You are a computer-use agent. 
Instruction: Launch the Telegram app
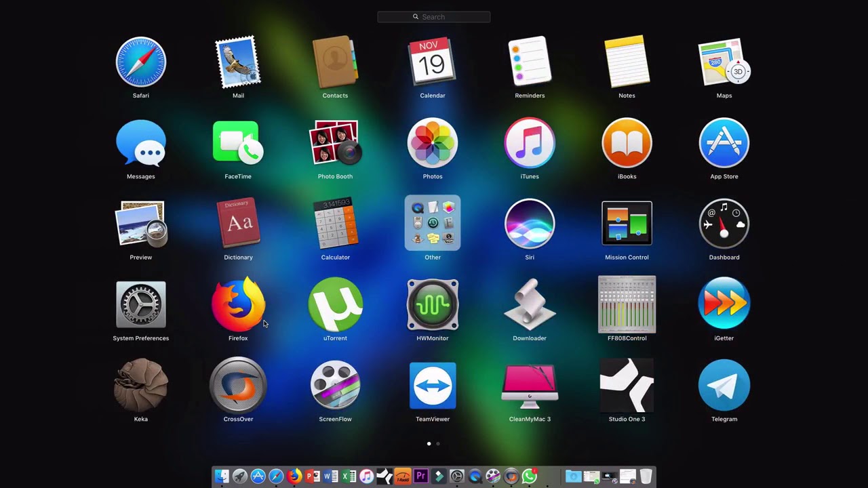(724, 385)
